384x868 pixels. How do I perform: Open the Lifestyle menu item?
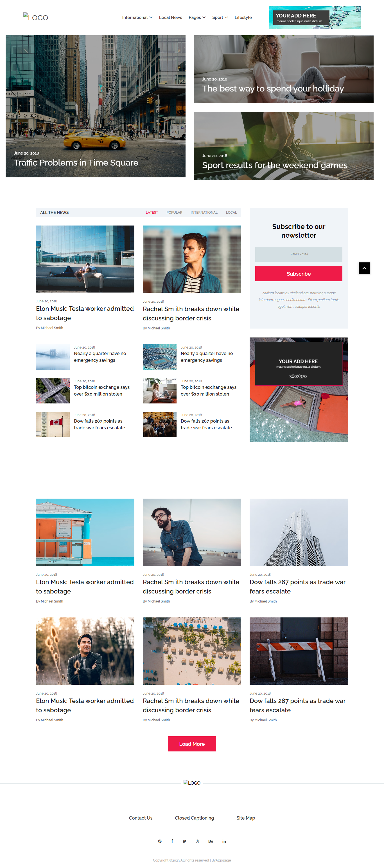pos(243,17)
